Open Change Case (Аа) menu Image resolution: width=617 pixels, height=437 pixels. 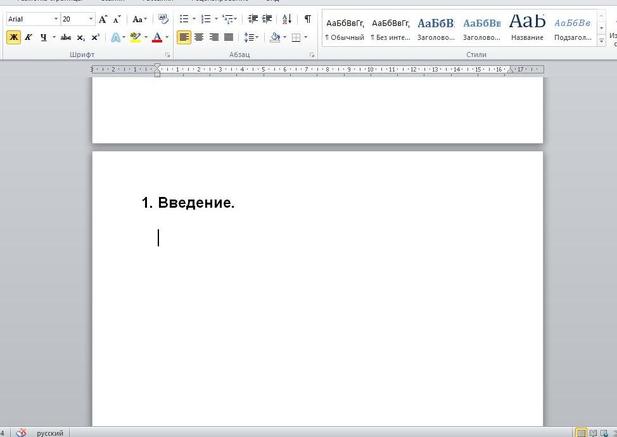[139, 19]
